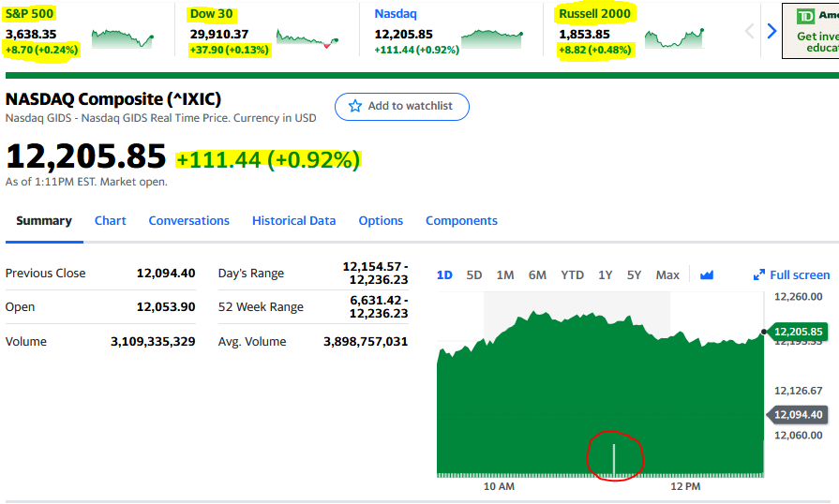This screenshot has height=504, width=839.
Task: Select the YTD chart range
Action: coord(572,274)
